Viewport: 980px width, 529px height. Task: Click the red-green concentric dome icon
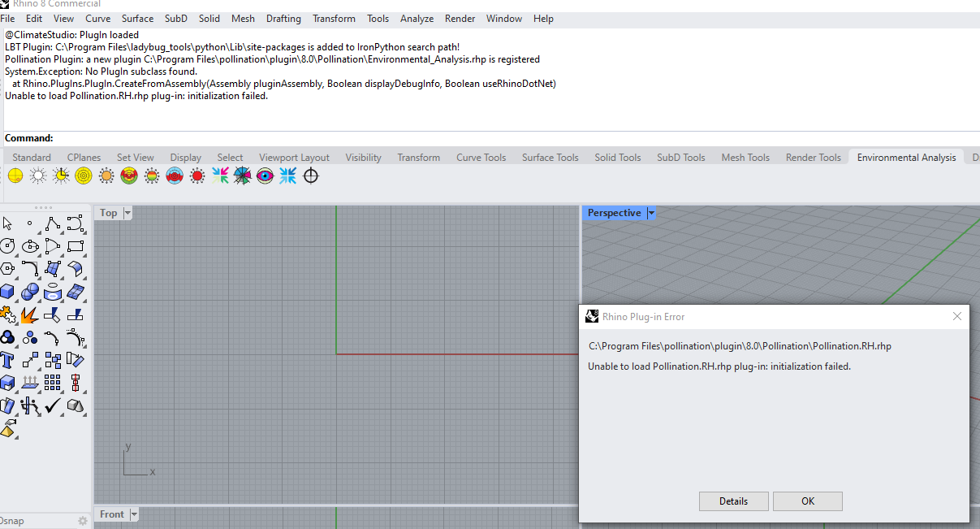pos(129,176)
